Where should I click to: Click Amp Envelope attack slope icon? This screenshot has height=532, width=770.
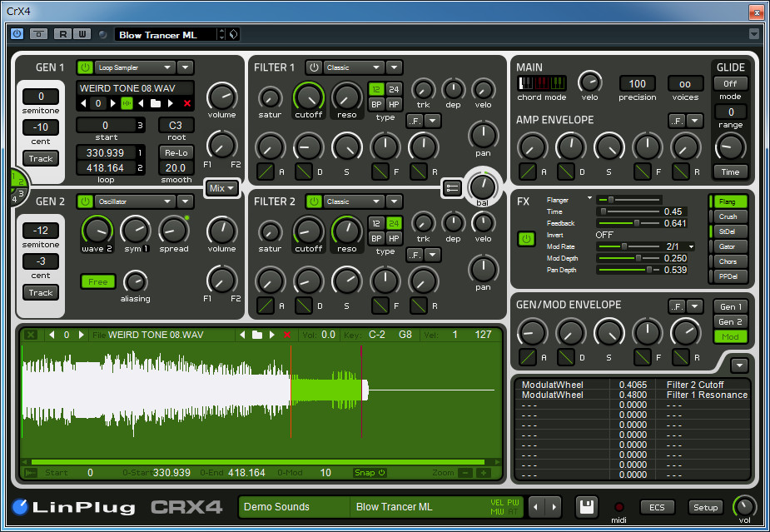(528, 172)
